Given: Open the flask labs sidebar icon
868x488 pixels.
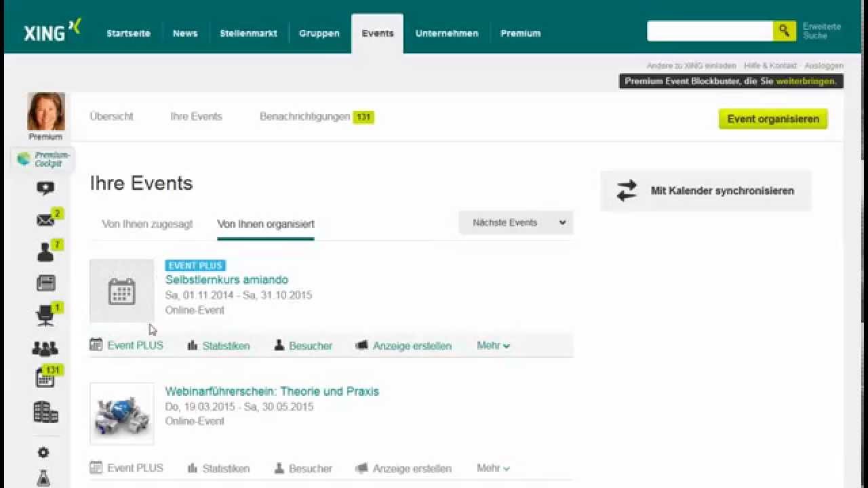Looking at the screenshot, I should pyautogui.click(x=43, y=479).
